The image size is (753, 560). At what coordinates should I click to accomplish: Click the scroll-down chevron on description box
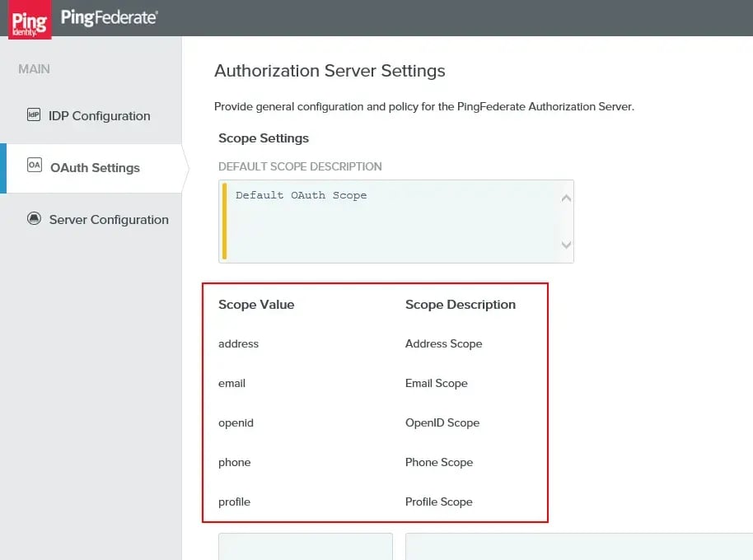tap(566, 245)
